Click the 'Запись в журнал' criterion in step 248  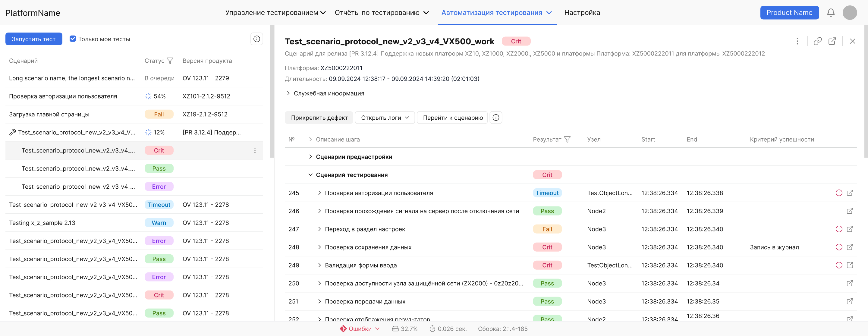(x=774, y=247)
